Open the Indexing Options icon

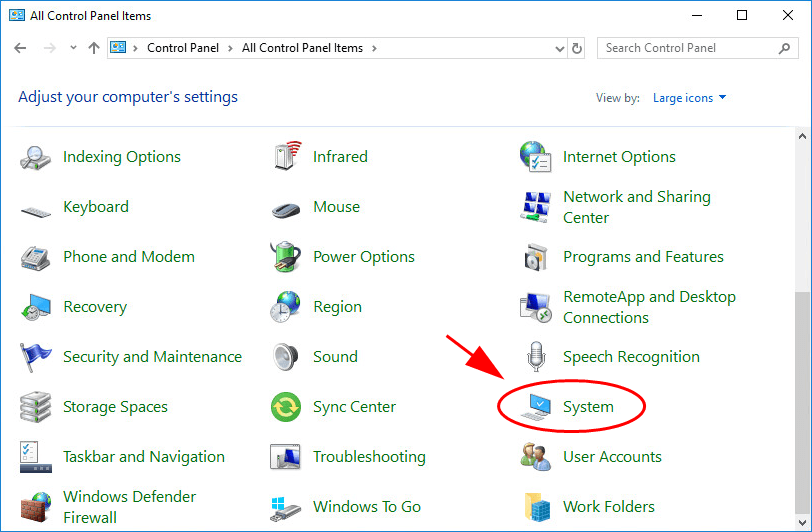point(35,157)
